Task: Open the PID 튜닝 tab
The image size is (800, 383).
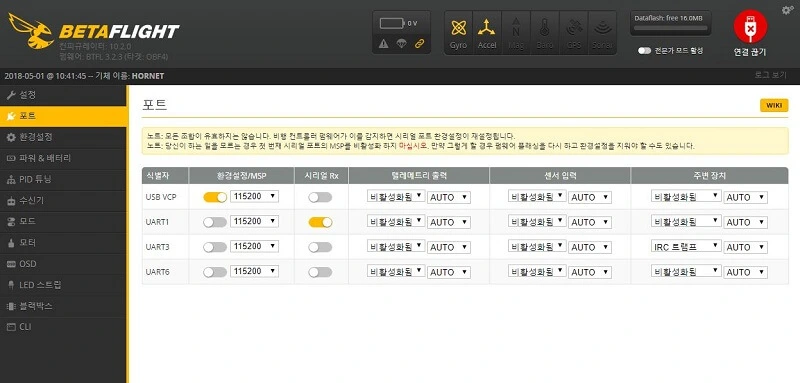Action: click(x=63, y=180)
